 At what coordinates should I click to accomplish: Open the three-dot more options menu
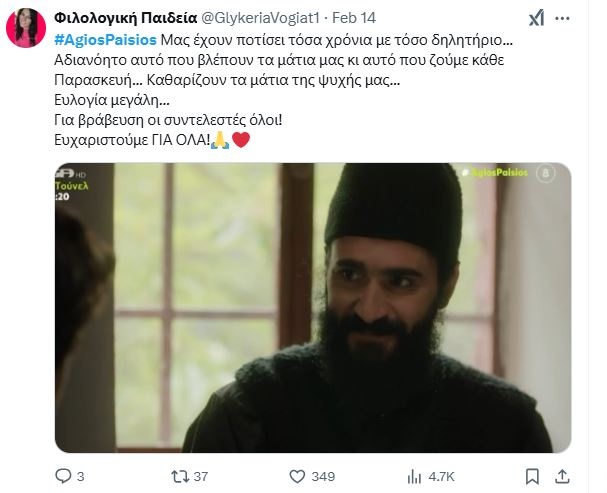(x=562, y=18)
